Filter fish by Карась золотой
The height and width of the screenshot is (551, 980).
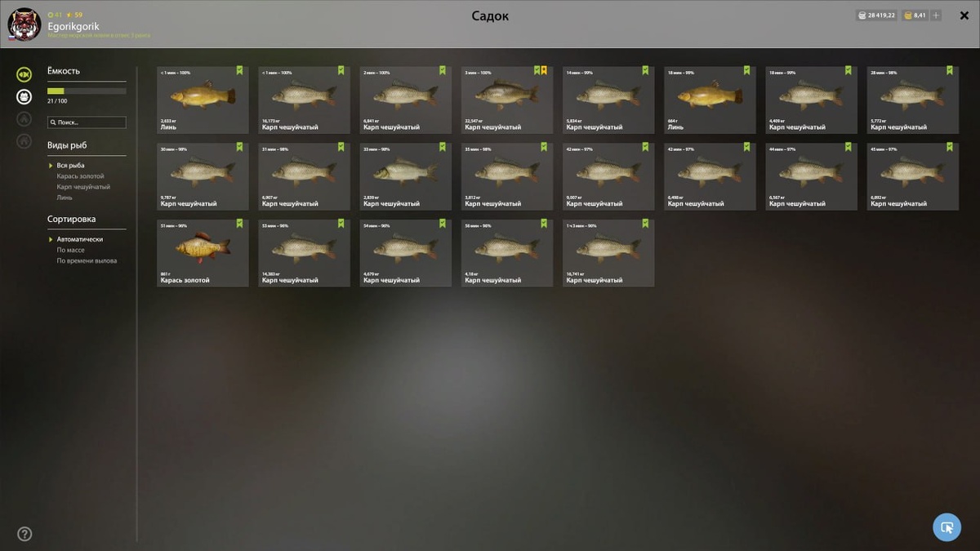pos(80,176)
